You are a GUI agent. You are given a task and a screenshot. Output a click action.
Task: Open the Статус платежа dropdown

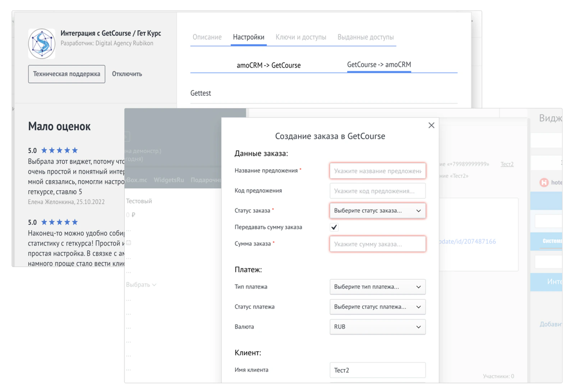[377, 307]
